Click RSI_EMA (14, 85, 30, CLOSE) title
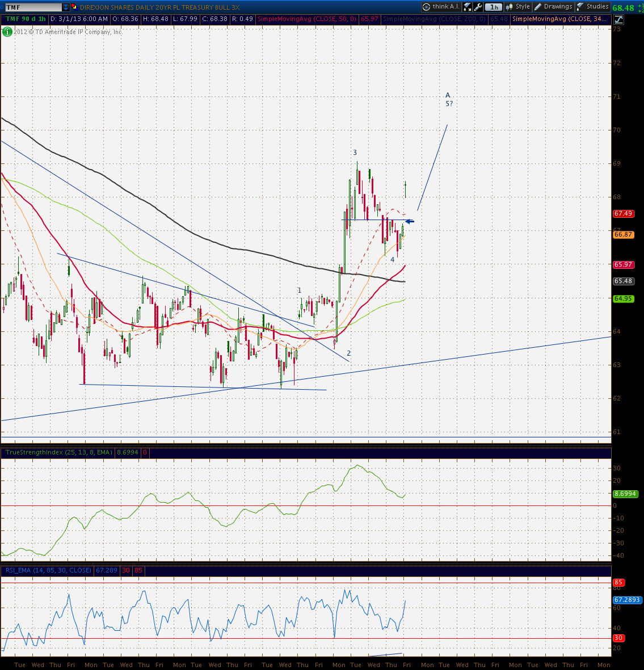 [49, 571]
